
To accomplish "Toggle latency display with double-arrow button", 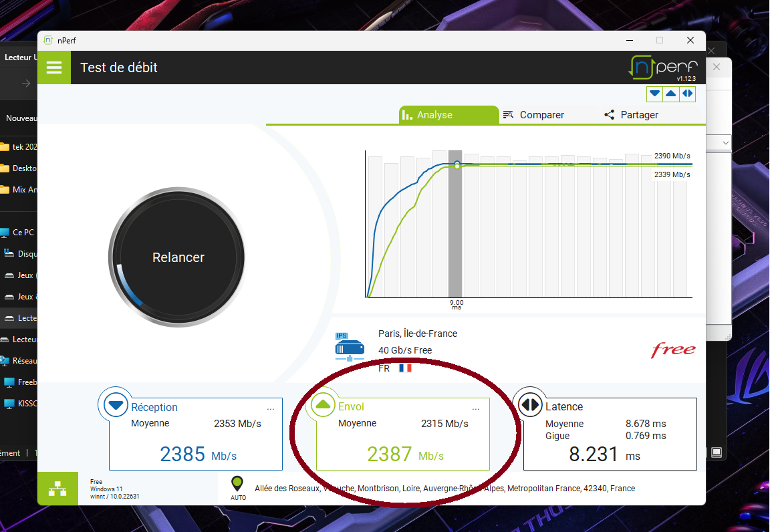I will [688, 94].
